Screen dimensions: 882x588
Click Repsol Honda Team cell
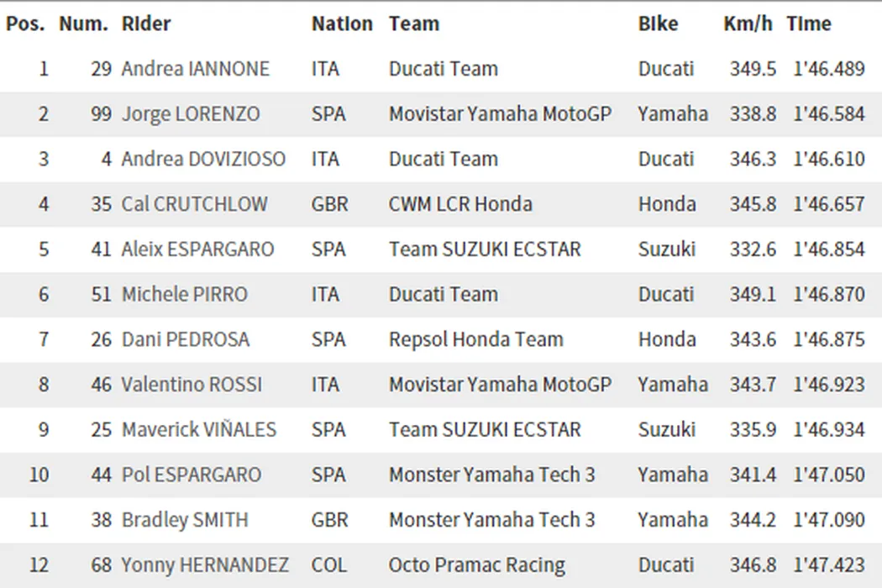click(475, 339)
